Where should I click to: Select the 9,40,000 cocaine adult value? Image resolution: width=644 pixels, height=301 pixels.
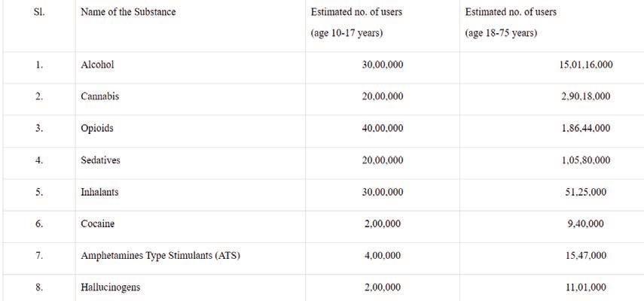tap(586, 223)
